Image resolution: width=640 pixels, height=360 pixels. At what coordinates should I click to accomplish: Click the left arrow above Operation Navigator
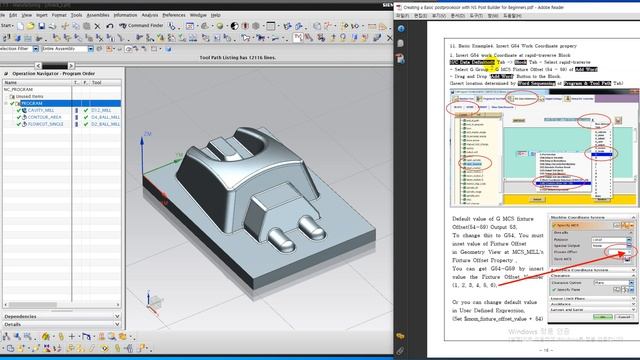38,66
